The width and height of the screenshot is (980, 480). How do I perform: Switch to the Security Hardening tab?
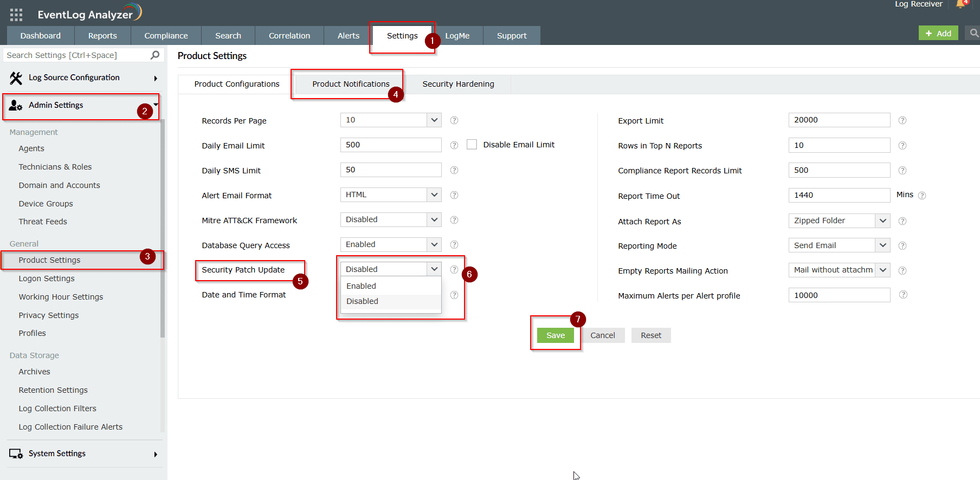(458, 84)
